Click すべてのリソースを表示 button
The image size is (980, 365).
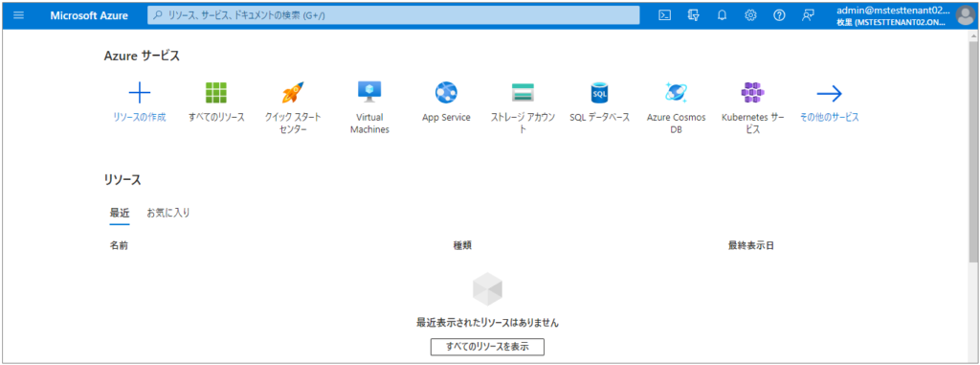(487, 347)
